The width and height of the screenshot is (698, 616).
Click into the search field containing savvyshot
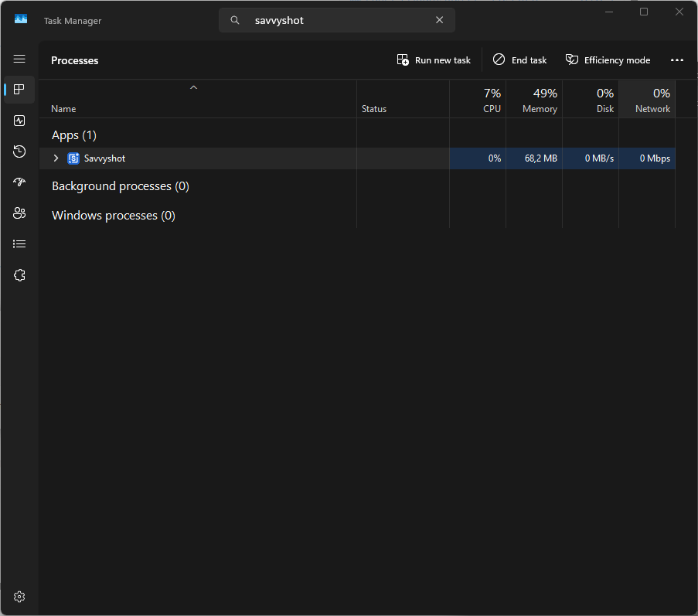[x=336, y=20]
